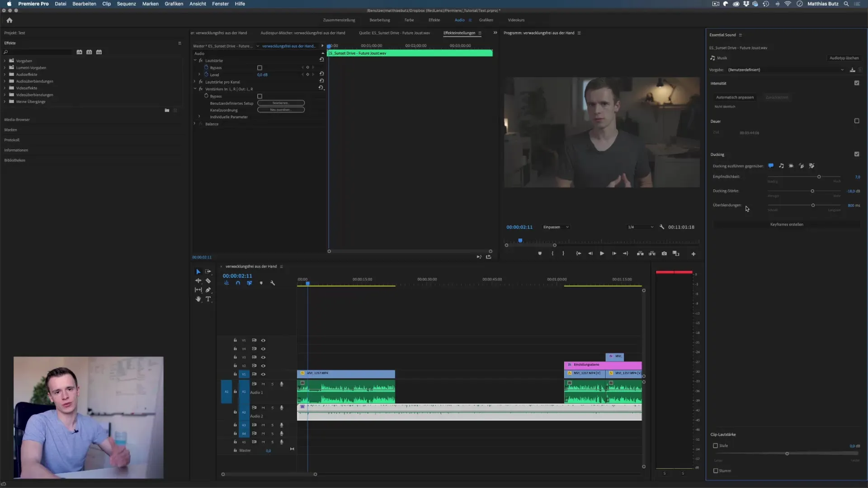Image resolution: width=868 pixels, height=488 pixels.
Task: Click Keyframes erstellen button
Action: (787, 224)
